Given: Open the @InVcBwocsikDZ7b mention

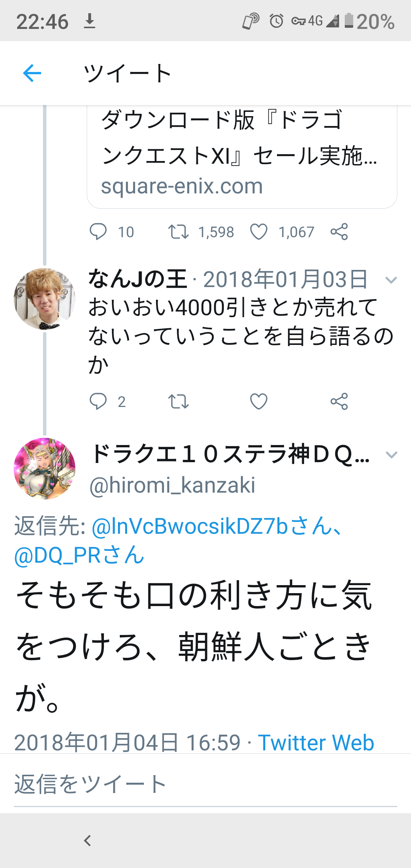Looking at the screenshot, I should point(217,527).
